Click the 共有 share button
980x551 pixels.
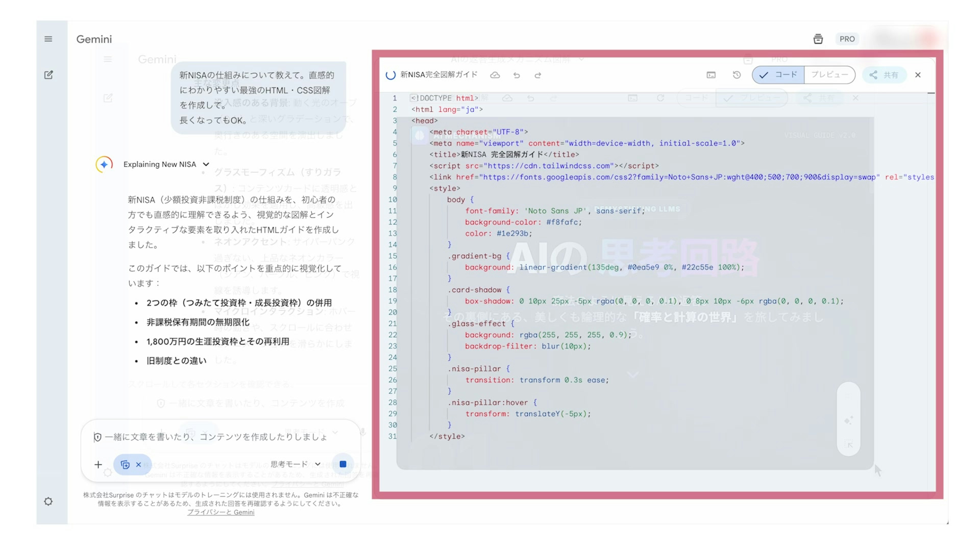pyautogui.click(x=884, y=75)
